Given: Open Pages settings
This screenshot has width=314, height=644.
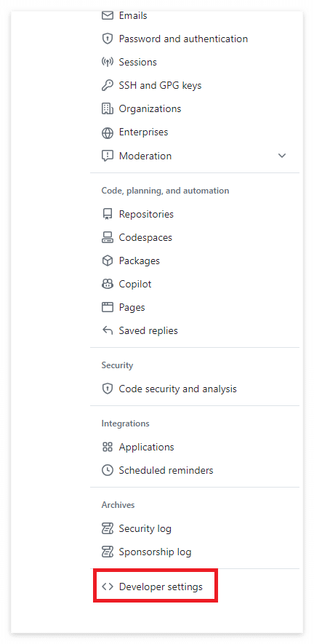Looking at the screenshot, I should [x=132, y=307].
